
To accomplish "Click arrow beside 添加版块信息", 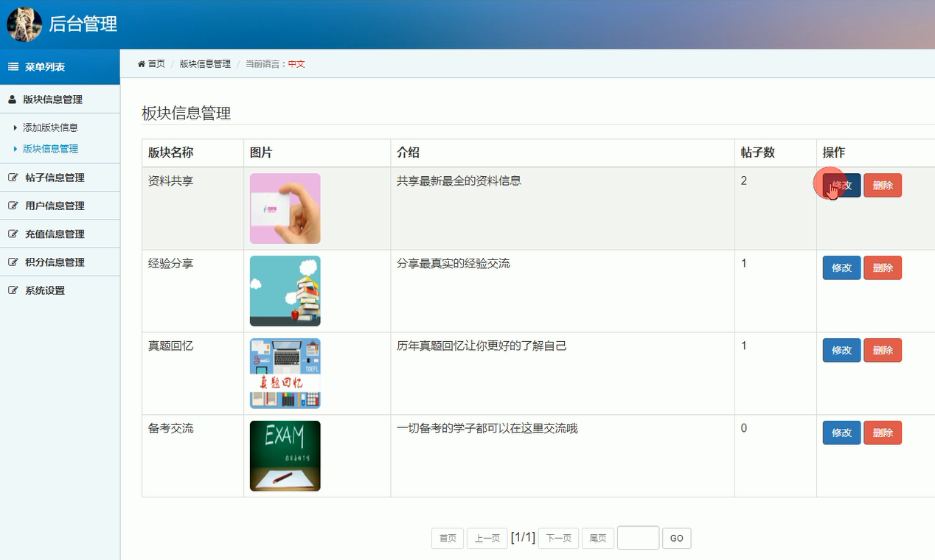I will tap(15, 127).
